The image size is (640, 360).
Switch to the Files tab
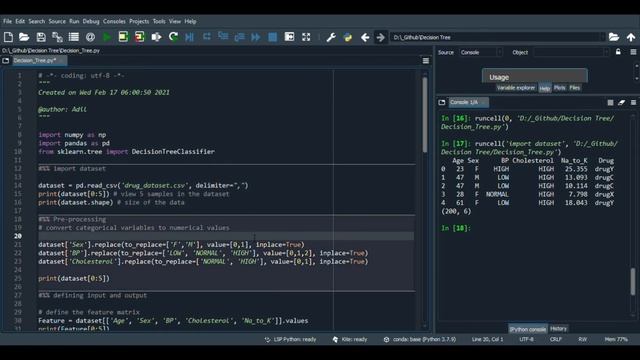point(574,88)
